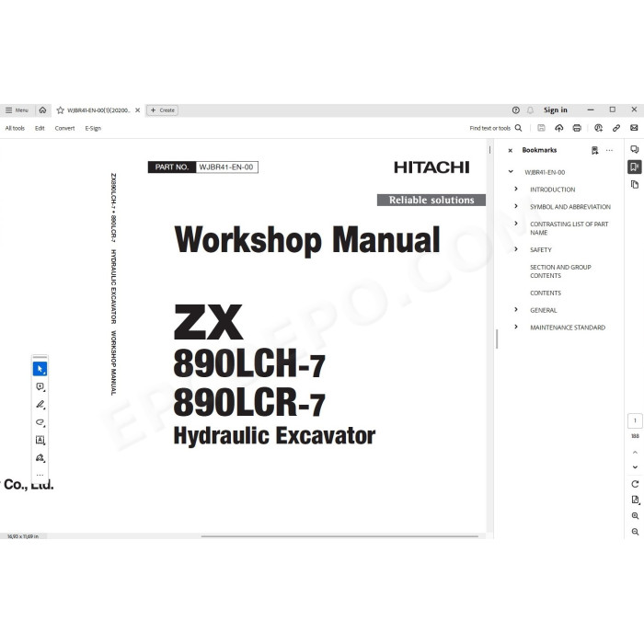Click the panel divider collapse handle

pos(497,339)
